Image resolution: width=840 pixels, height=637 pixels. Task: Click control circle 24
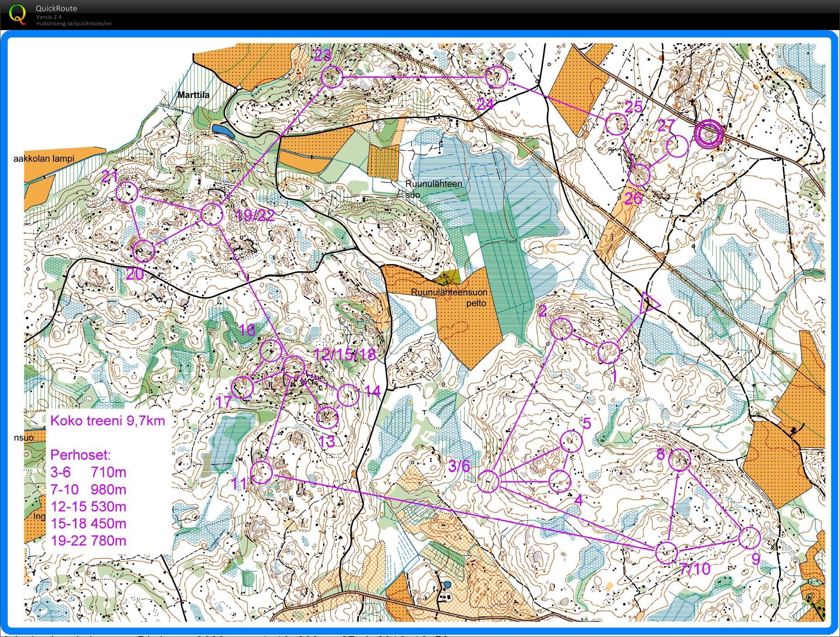coord(497,77)
